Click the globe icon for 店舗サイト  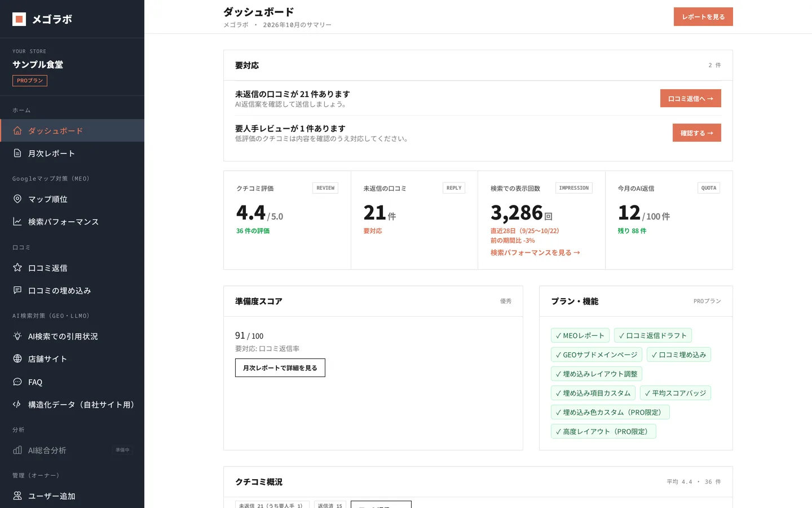click(17, 358)
